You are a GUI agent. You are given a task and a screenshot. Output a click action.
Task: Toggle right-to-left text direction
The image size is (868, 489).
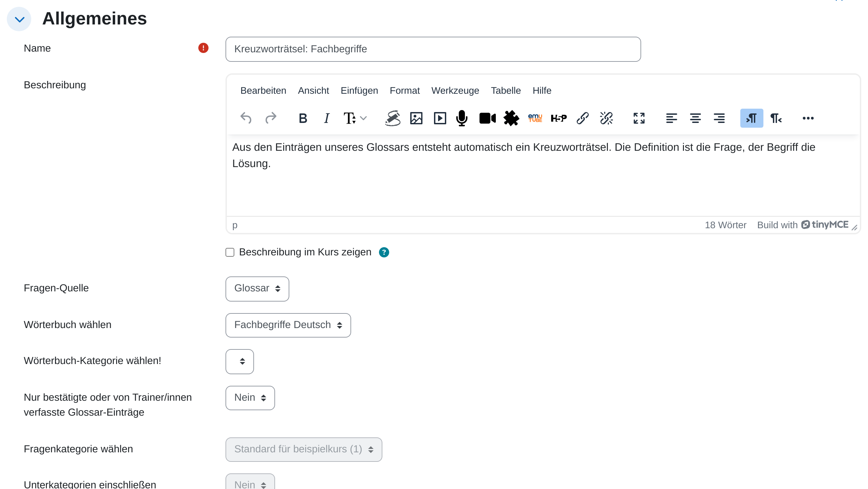[x=776, y=118]
